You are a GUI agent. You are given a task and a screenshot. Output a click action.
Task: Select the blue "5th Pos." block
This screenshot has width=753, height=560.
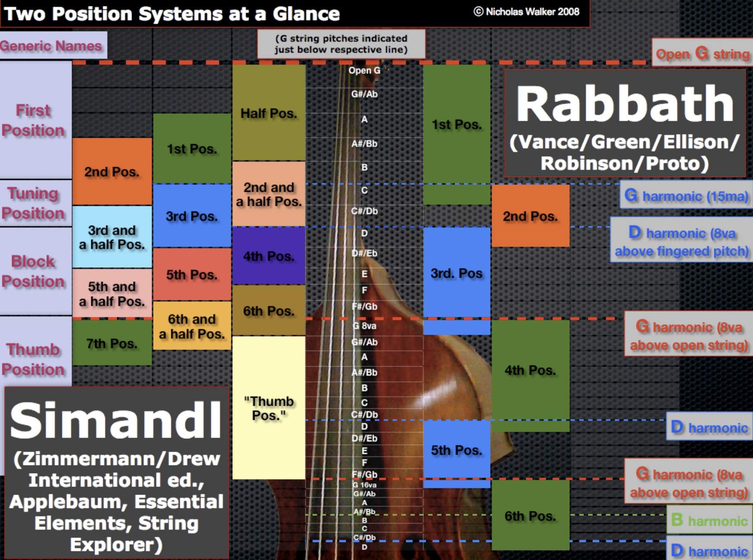point(457,454)
